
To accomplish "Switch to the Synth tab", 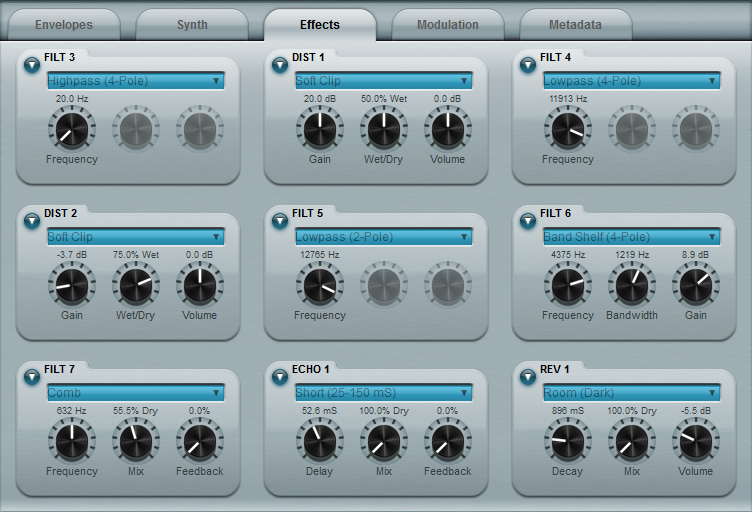I will tap(192, 25).
